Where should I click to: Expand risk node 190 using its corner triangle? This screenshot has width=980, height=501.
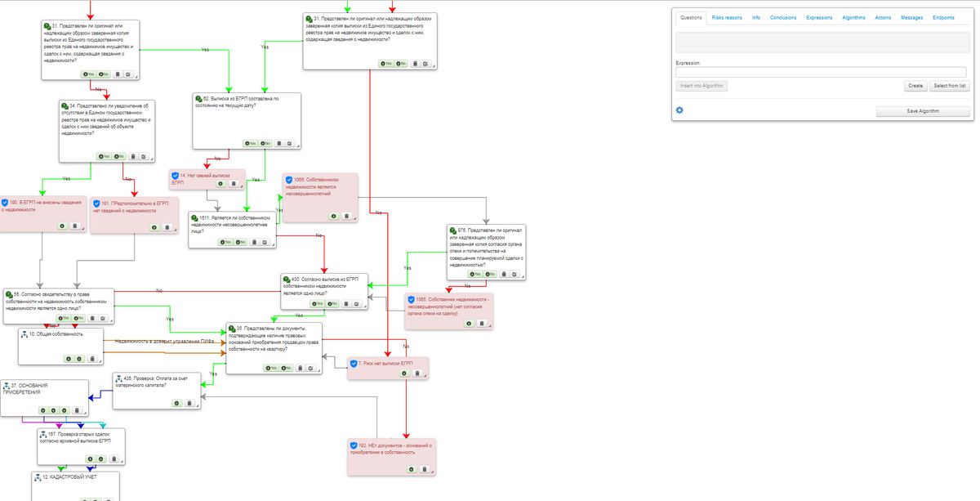click(x=82, y=227)
